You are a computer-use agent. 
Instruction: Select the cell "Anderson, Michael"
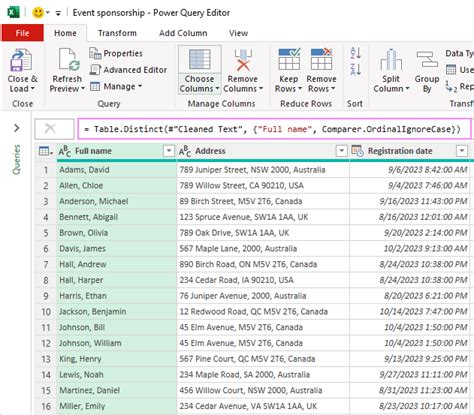point(117,201)
